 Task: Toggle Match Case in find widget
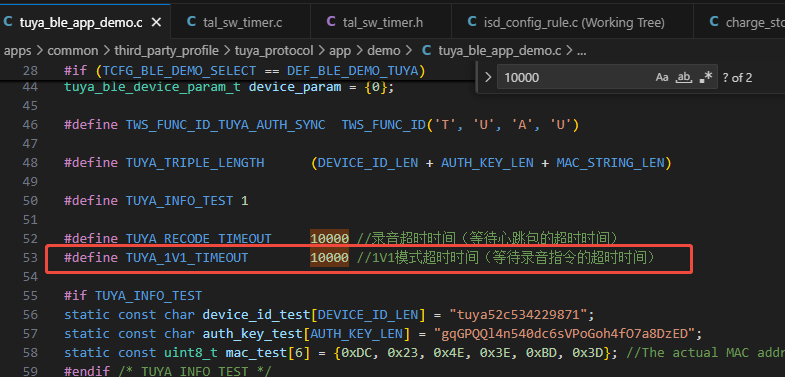662,77
